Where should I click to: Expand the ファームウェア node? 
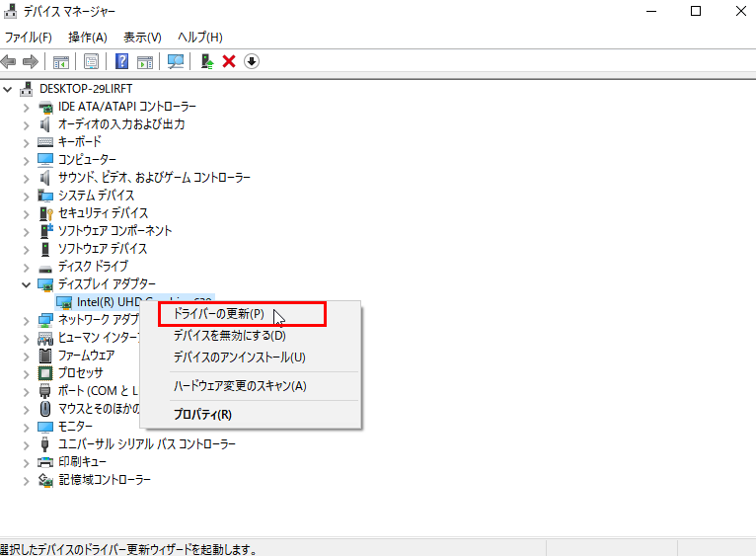click(27, 357)
